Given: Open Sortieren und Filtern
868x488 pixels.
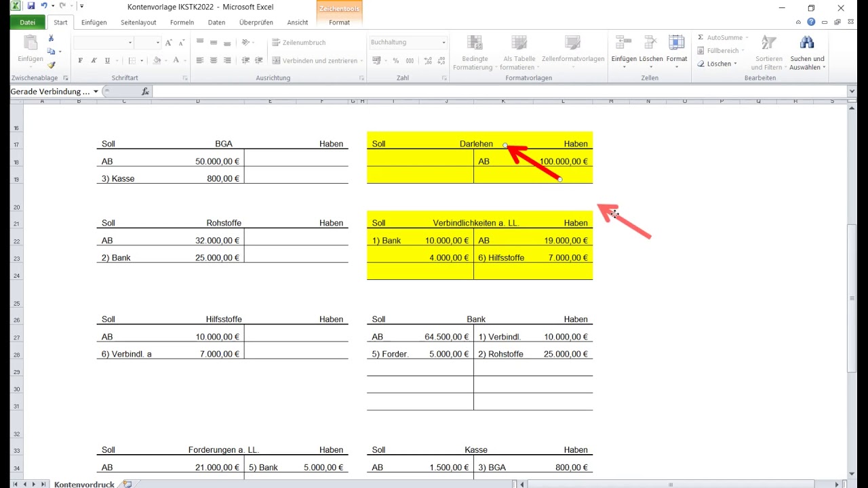Looking at the screenshot, I should point(768,52).
